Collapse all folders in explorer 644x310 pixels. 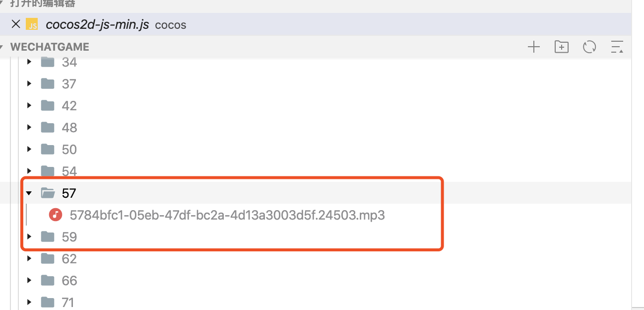point(617,47)
